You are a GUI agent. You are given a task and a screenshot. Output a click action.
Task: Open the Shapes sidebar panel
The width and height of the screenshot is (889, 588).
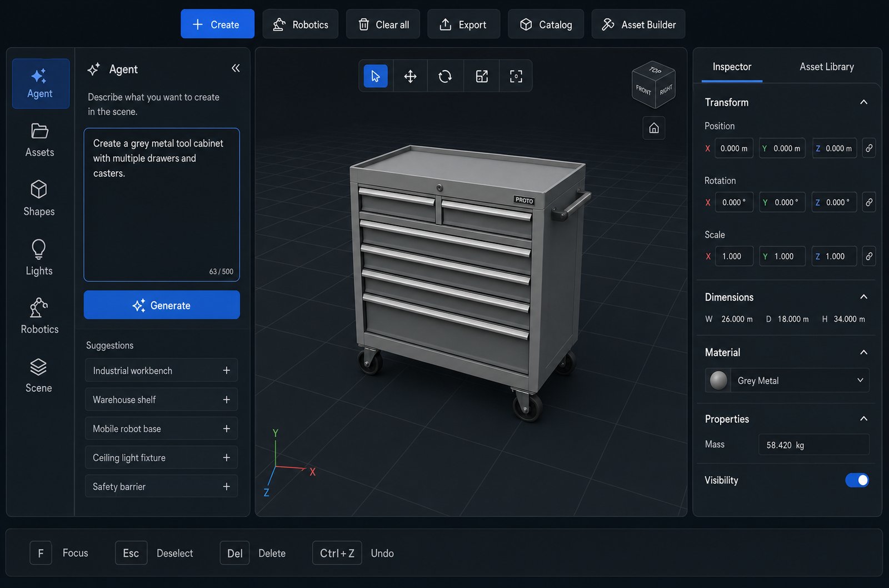(39, 198)
